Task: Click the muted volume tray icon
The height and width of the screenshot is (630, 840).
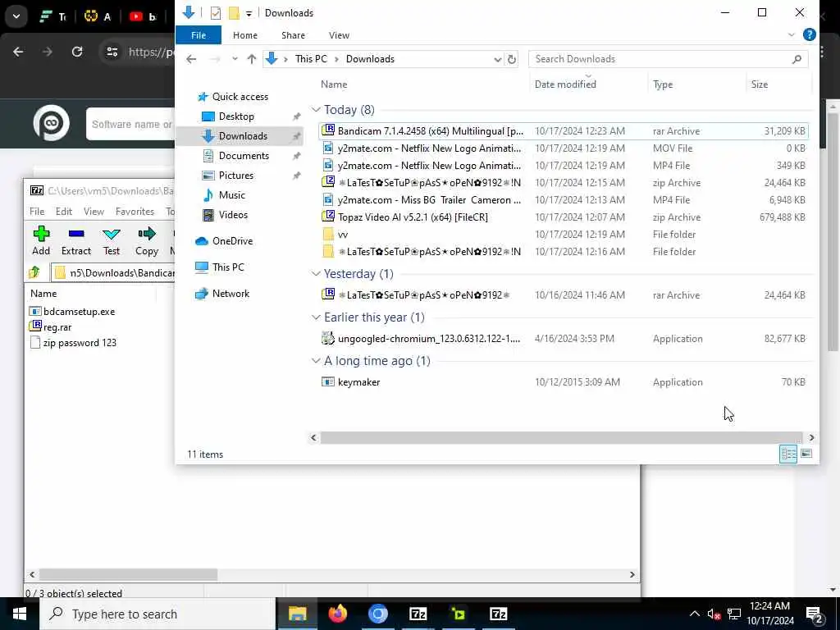Action: [x=714, y=614]
